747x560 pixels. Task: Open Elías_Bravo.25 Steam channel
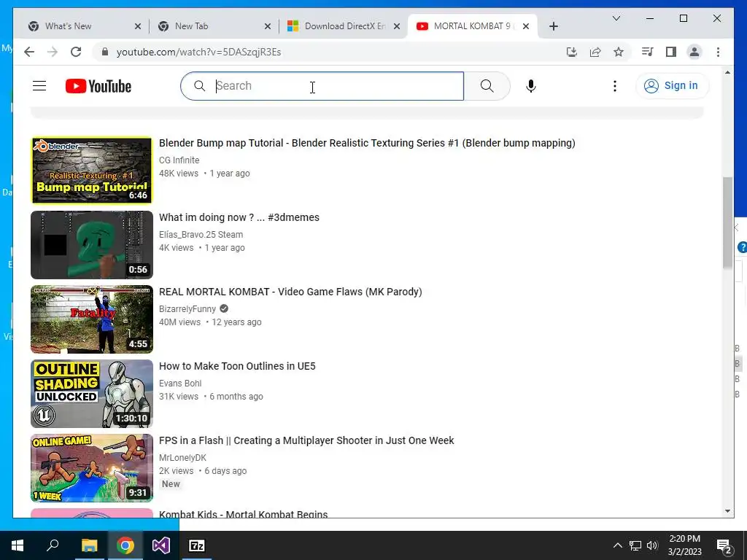201,234
